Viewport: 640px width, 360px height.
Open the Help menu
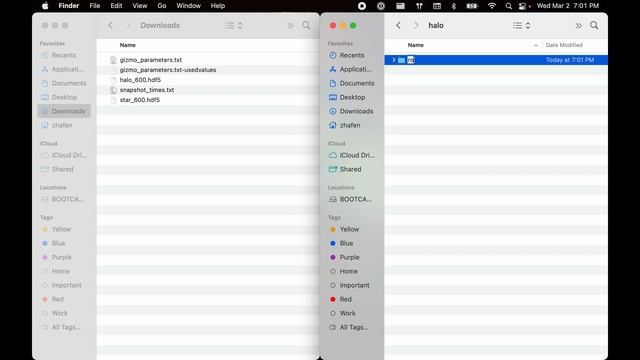pyautogui.click(x=218, y=6)
